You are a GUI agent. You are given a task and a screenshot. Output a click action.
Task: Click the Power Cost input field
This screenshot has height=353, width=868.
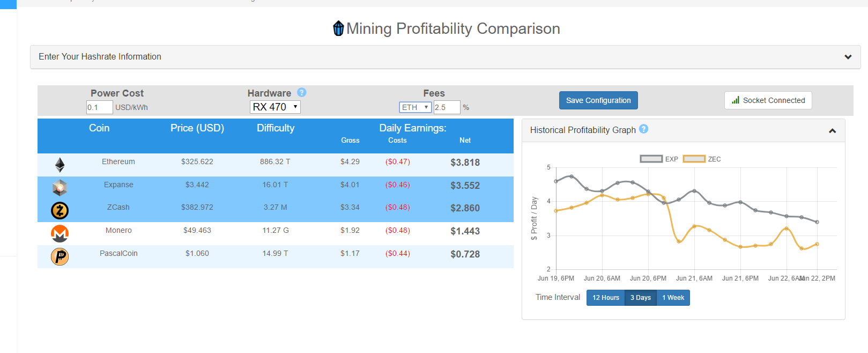coord(99,107)
